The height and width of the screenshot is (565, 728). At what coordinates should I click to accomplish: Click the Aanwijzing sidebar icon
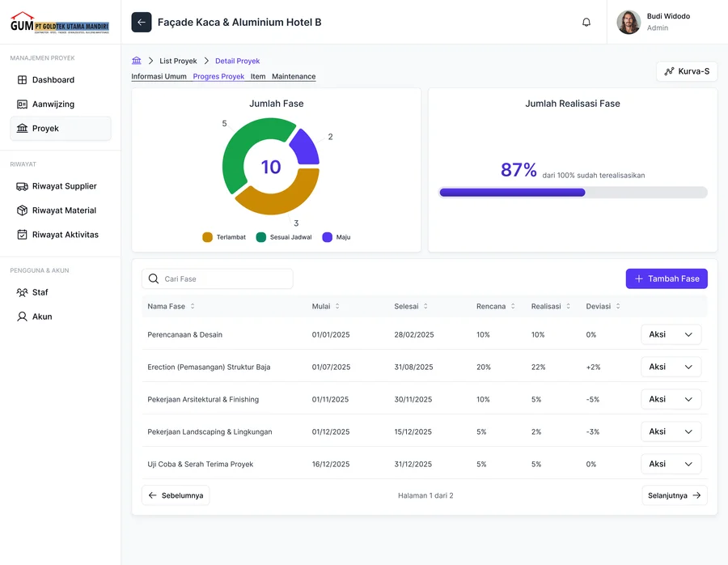point(22,104)
